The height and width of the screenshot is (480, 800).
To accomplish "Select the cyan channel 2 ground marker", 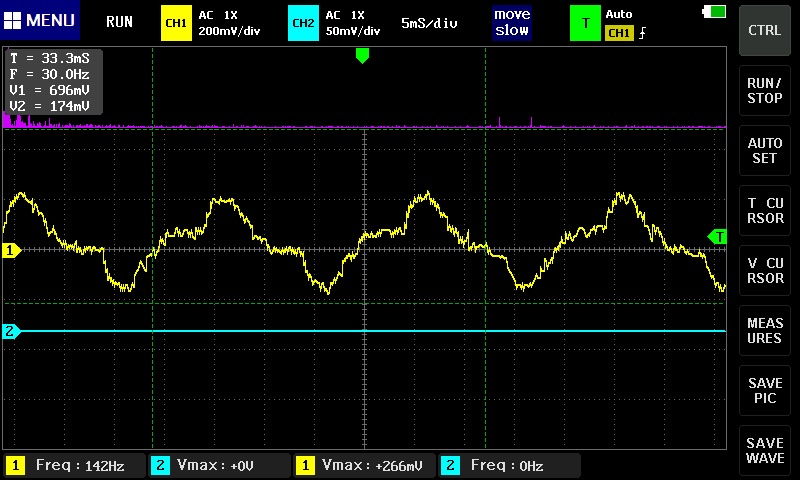I will click(11, 331).
